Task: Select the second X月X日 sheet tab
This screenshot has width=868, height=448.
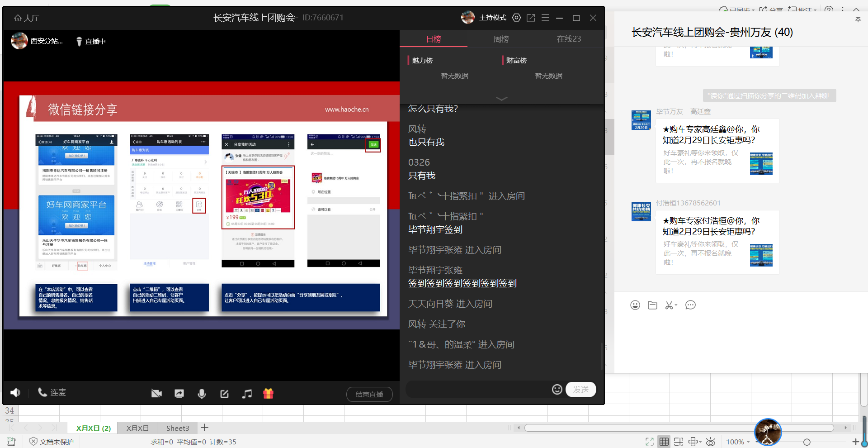Action: tap(137, 428)
